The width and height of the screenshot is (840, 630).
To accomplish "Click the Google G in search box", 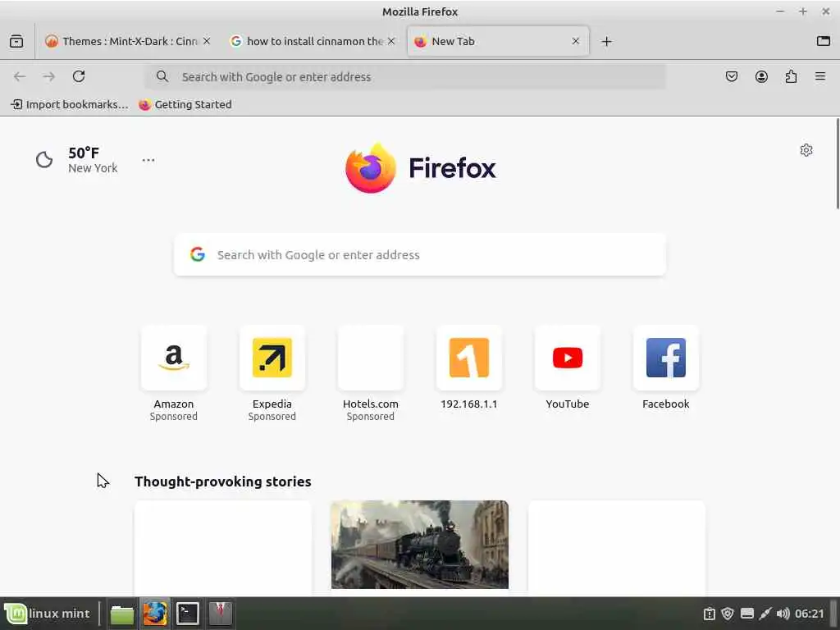I will tap(198, 254).
